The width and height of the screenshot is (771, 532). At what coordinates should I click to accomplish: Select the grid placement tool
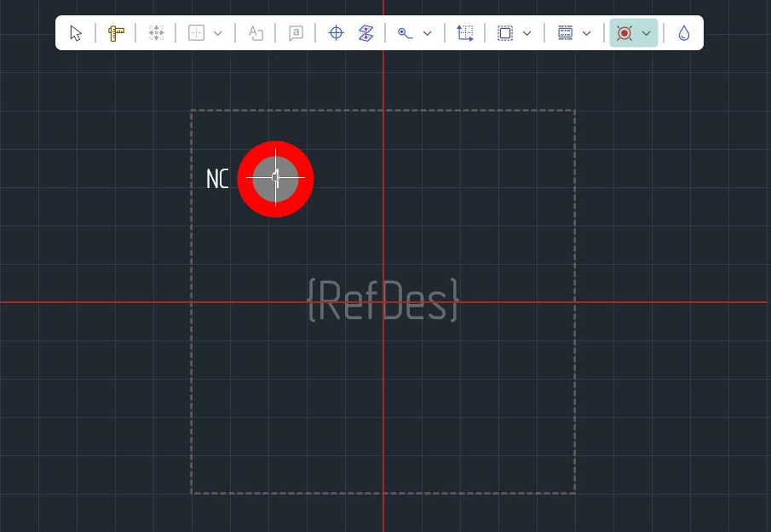(x=197, y=33)
